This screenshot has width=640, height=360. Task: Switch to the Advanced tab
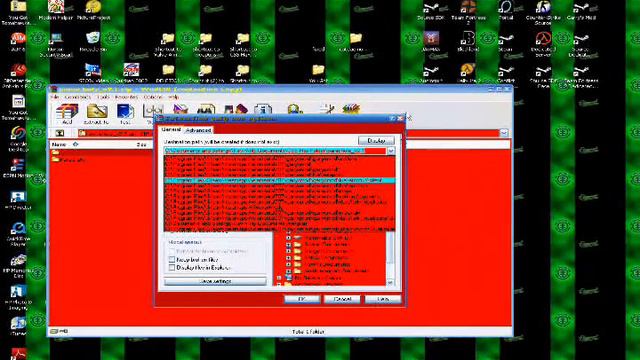pyautogui.click(x=198, y=130)
